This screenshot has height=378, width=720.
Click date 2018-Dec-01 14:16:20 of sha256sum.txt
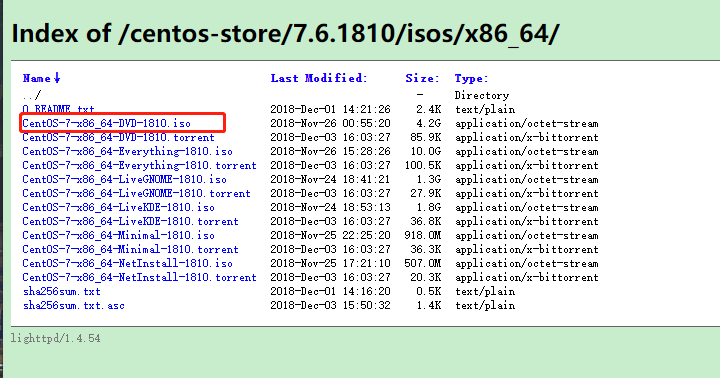(x=330, y=292)
